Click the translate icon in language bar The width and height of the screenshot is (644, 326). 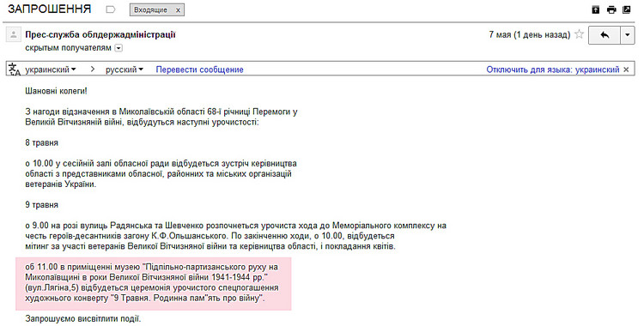[x=15, y=69]
